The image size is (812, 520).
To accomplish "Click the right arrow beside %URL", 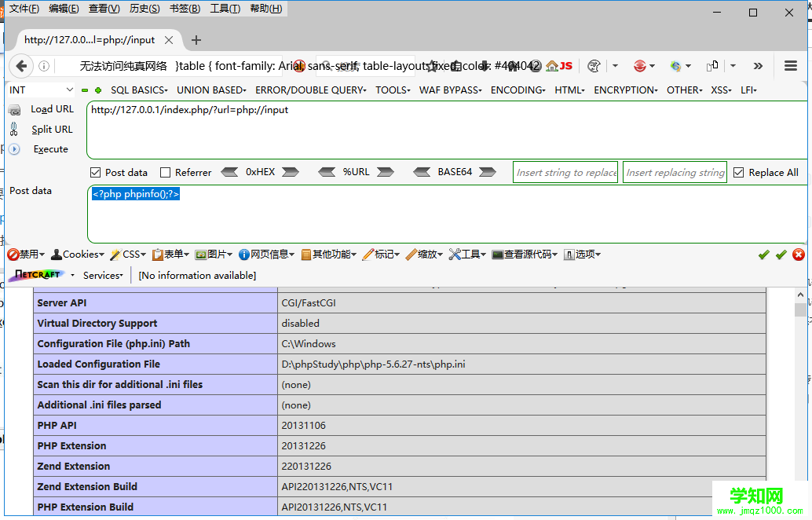I will click(386, 172).
